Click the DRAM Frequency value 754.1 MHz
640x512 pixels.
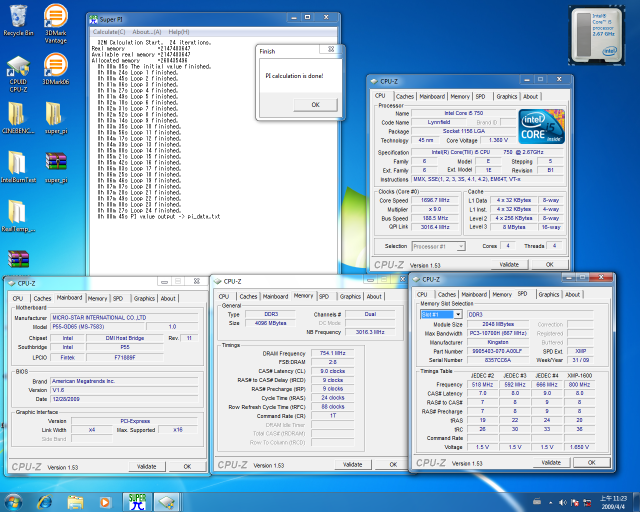point(332,353)
